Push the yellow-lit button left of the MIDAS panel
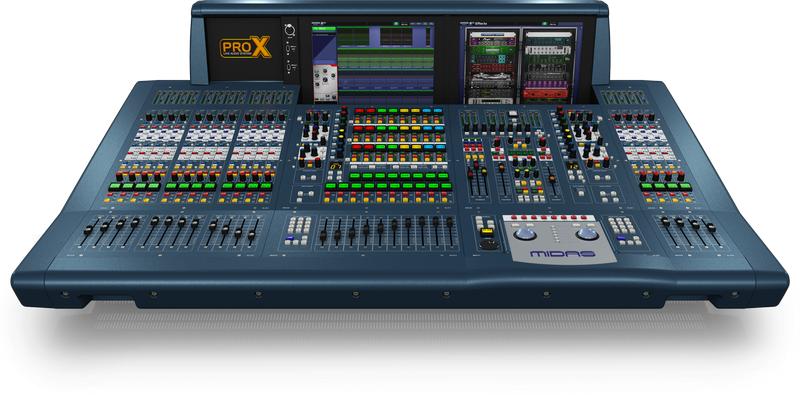Image resolution: width=800 pixels, height=402 pixels. point(487,232)
